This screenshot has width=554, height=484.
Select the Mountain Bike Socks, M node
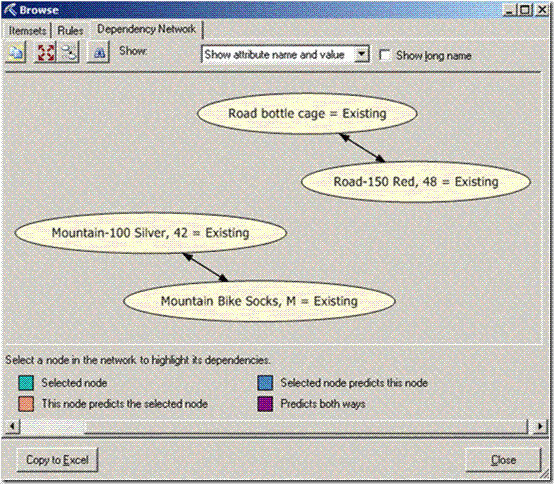[x=259, y=301]
